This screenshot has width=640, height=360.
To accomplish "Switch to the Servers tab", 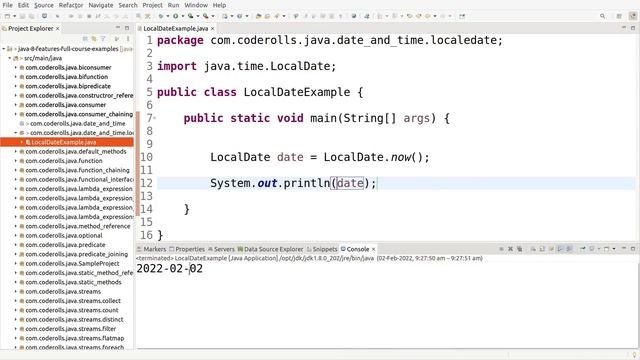I will 221,249.
